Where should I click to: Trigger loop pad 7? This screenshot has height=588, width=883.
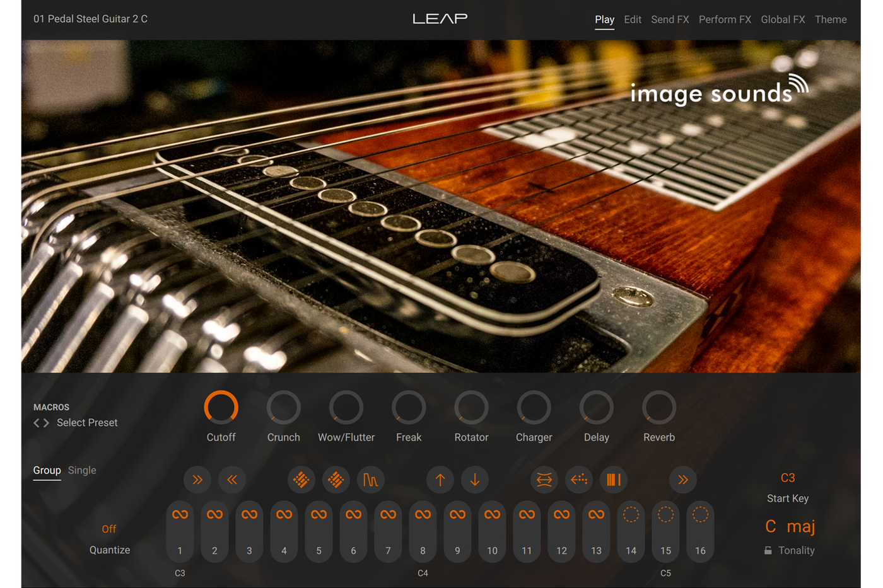pos(388,531)
